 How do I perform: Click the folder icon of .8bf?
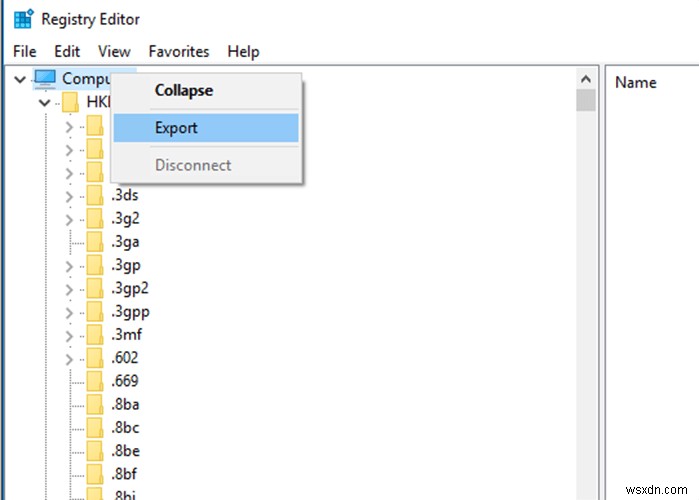click(95, 474)
